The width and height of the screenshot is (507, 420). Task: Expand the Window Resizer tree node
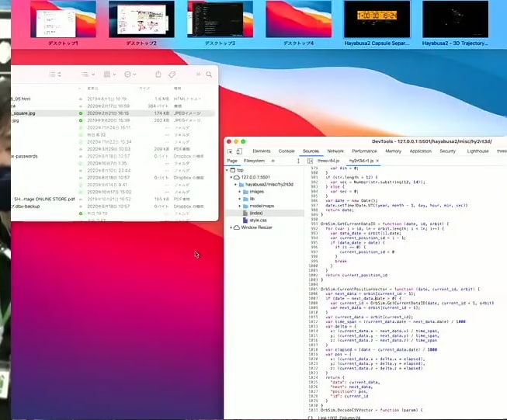pos(231,227)
